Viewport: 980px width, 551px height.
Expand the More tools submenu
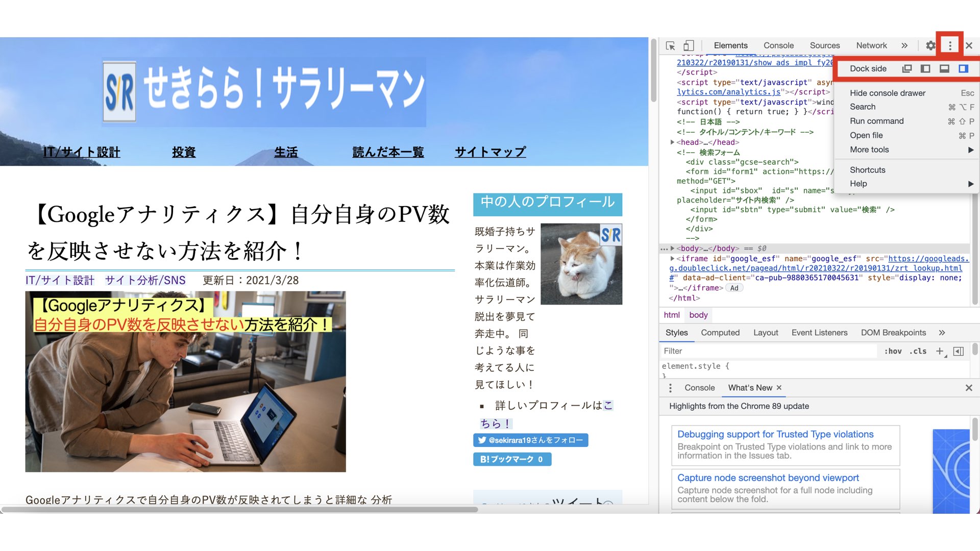[x=906, y=149]
